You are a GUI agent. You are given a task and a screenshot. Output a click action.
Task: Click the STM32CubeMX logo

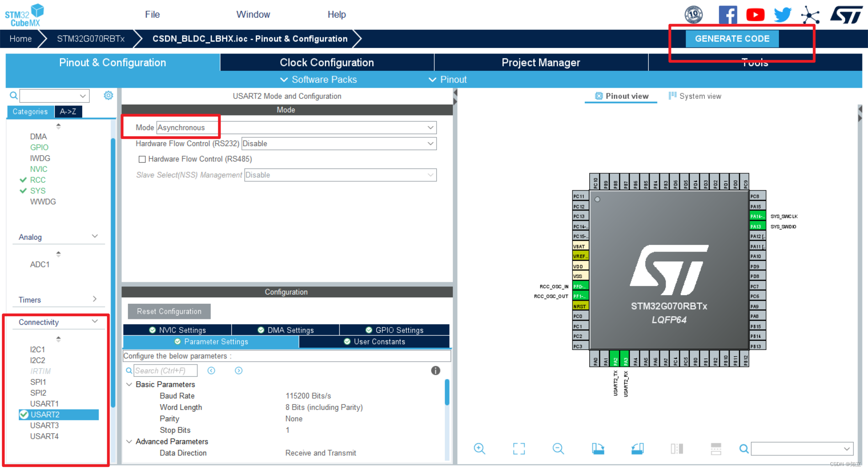pos(24,15)
